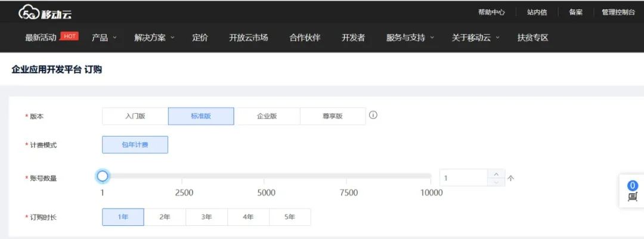Decrease account count with down arrow
The image size is (644, 239).
pos(496,182)
